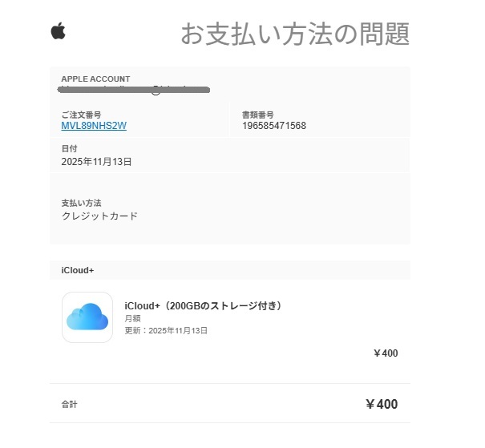The width and height of the screenshot is (485, 448).
Task: Click the お支払い方法の問題 heading
Action: (294, 34)
